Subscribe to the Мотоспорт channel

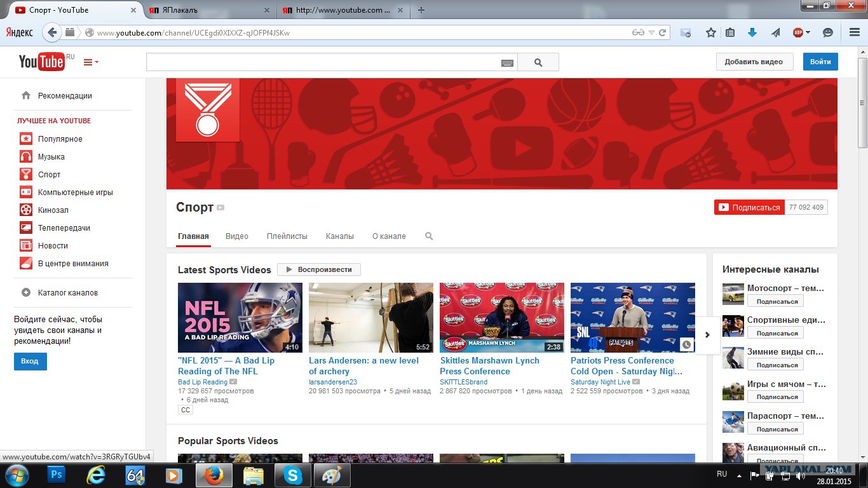click(x=775, y=301)
